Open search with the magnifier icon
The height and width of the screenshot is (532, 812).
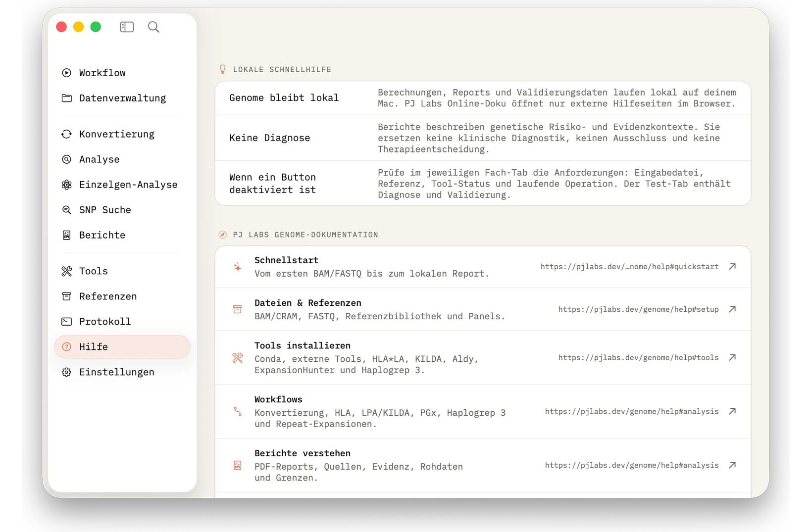click(153, 27)
